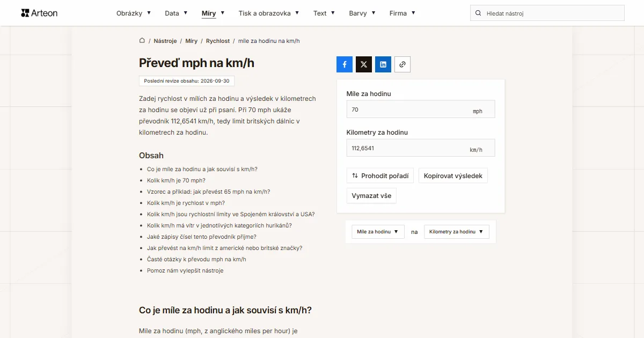This screenshot has width=644, height=338.
Task: Click 'míle za hodinu na km/h' breadcrumb text
Action: tap(269, 41)
